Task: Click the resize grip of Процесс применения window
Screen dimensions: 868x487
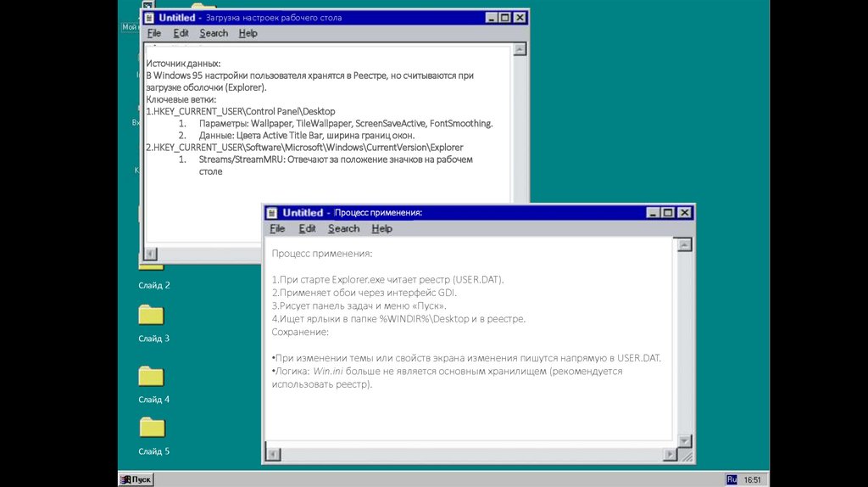Action: 687,456
